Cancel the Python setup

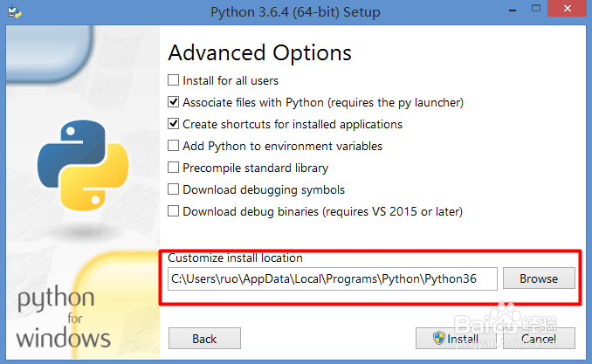point(538,338)
